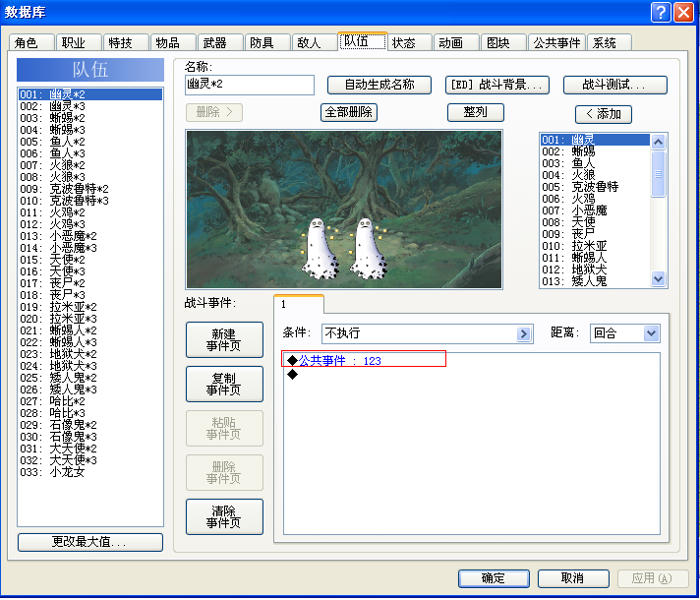Select battle event page tab 1
The image size is (700, 600).
click(299, 304)
